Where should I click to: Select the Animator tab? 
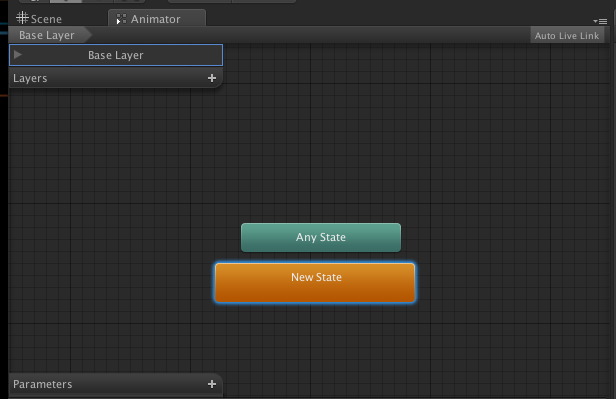pos(157,18)
